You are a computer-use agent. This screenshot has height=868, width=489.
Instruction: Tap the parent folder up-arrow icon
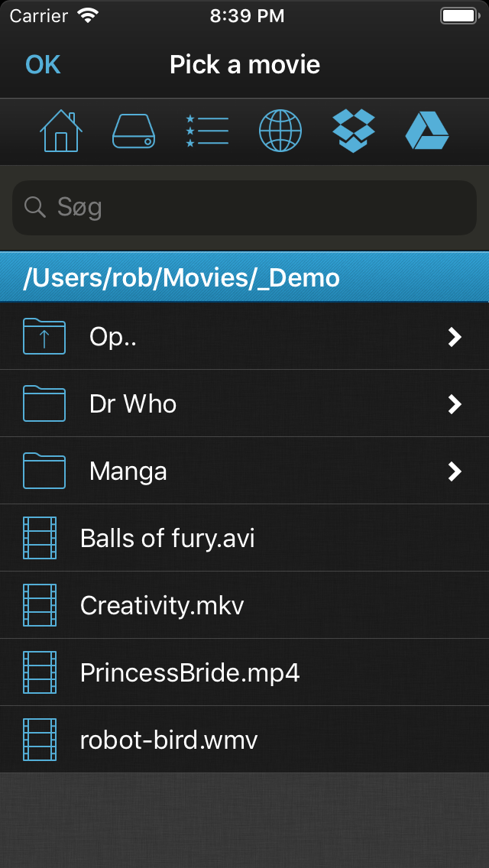pyautogui.click(x=44, y=337)
